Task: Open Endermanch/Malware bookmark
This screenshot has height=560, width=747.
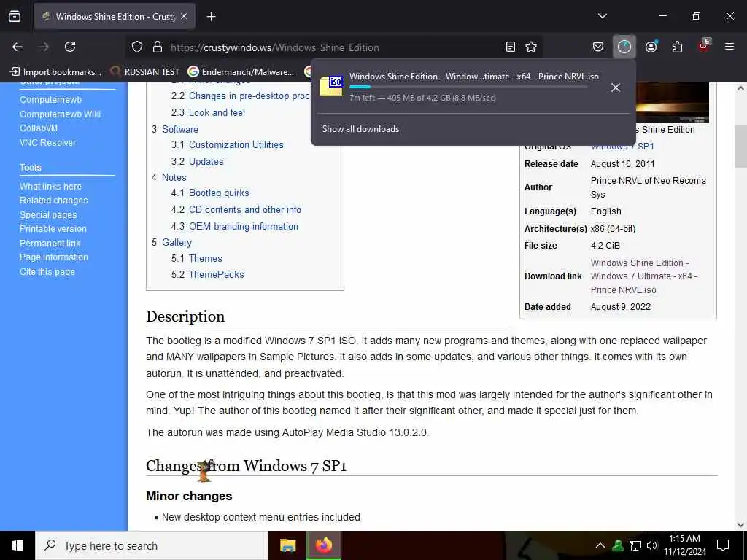Action: pos(241,72)
